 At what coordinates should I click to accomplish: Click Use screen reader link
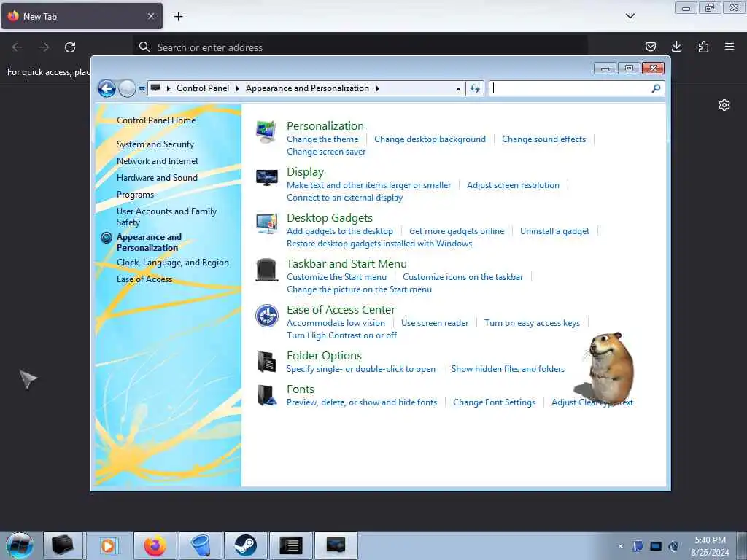(x=435, y=323)
